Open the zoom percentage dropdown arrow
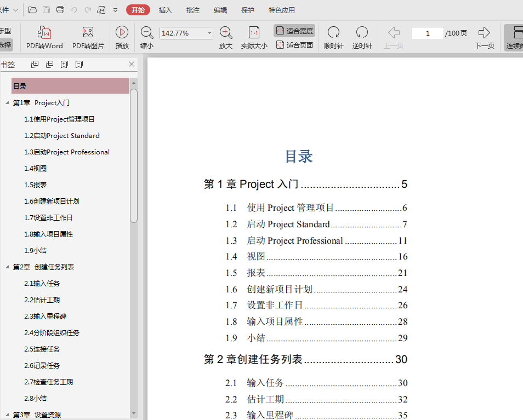This screenshot has height=420, width=523. coord(209,33)
